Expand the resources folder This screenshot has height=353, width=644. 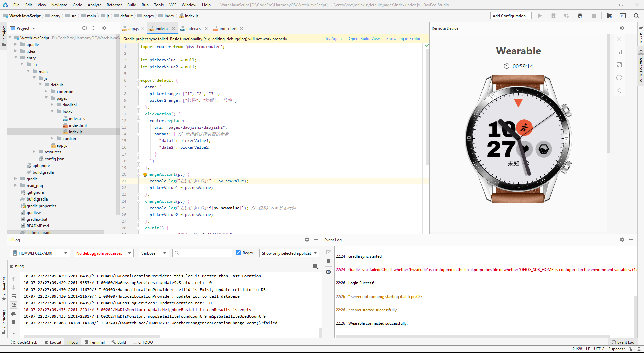(34, 152)
